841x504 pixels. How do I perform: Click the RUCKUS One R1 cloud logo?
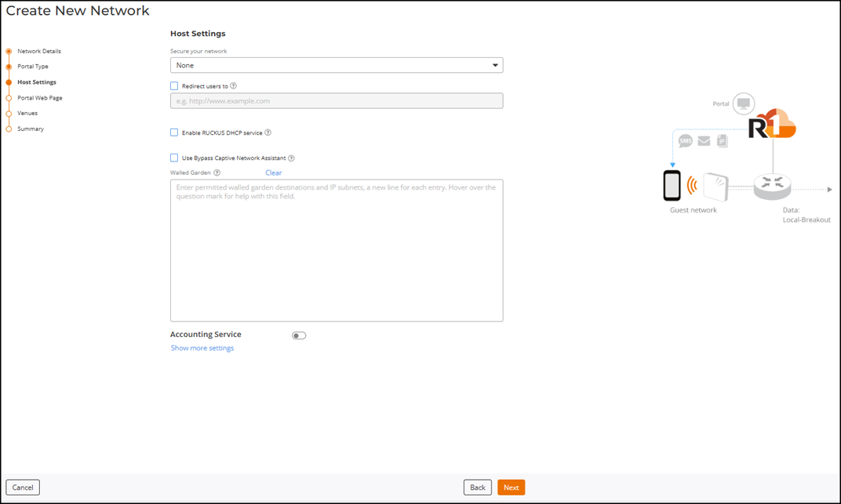point(771,124)
